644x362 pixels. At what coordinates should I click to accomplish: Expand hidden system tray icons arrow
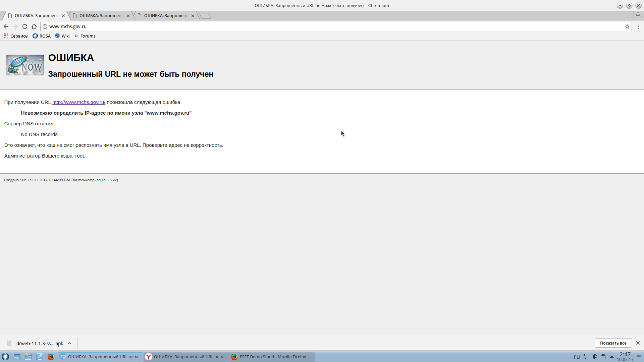[x=612, y=357]
